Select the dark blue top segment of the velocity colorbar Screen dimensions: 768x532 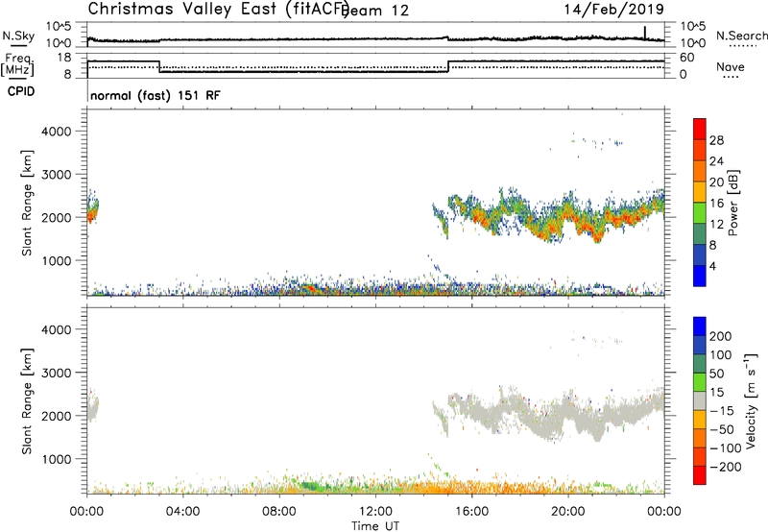coord(700,326)
